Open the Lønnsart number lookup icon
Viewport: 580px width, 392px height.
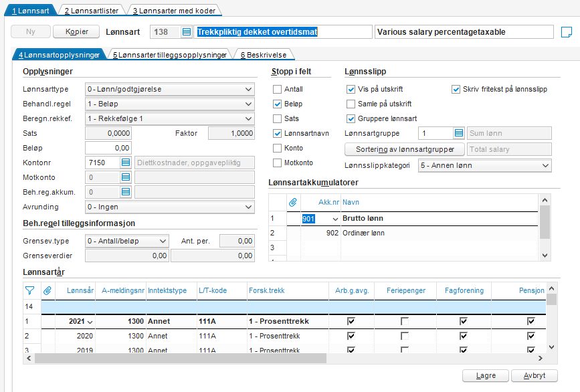point(186,32)
